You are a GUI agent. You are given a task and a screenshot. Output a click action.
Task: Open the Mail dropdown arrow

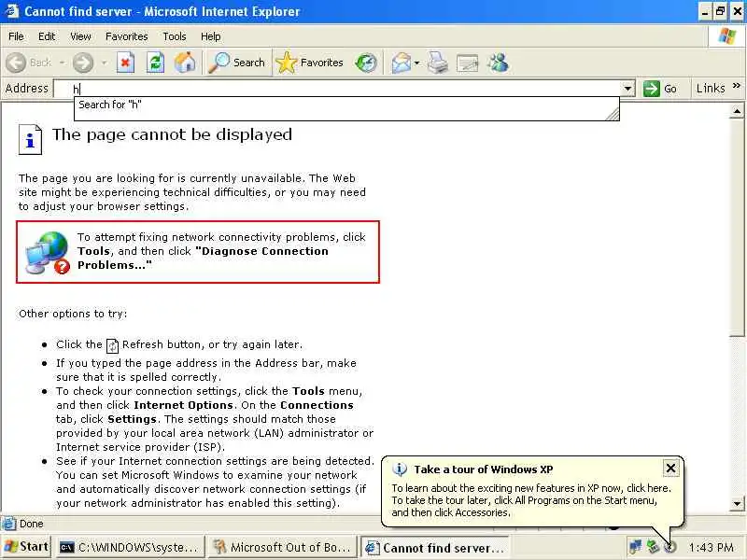tap(416, 63)
